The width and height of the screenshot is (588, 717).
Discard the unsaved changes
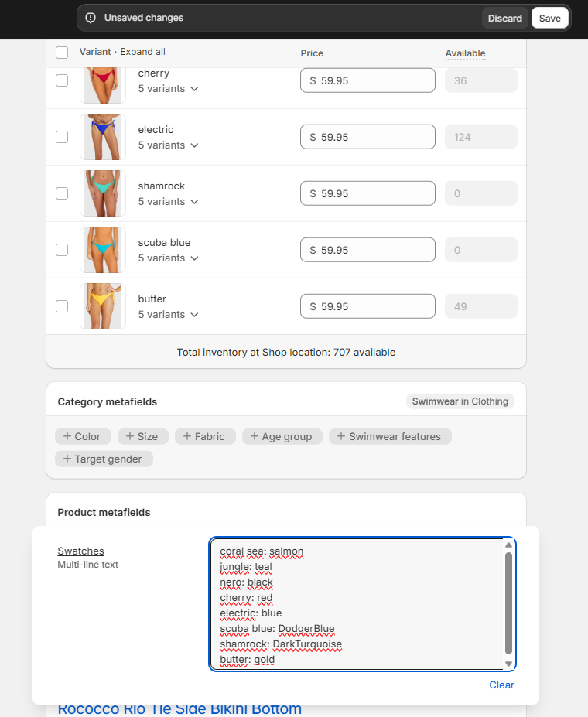click(x=504, y=18)
